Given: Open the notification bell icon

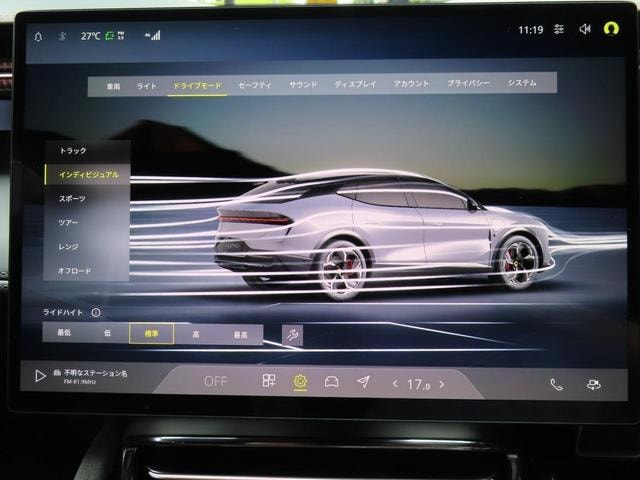Looking at the screenshot, I should 38,37.
